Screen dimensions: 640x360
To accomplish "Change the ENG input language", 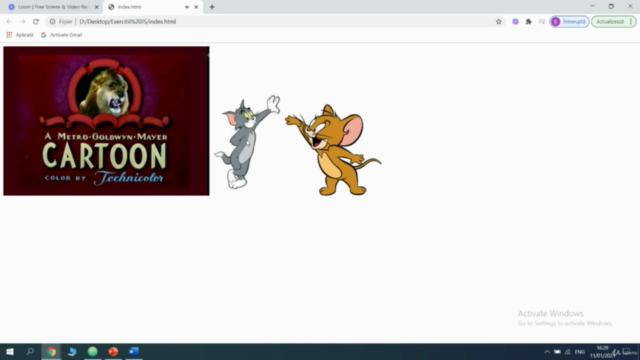I will tap(580, 352).
